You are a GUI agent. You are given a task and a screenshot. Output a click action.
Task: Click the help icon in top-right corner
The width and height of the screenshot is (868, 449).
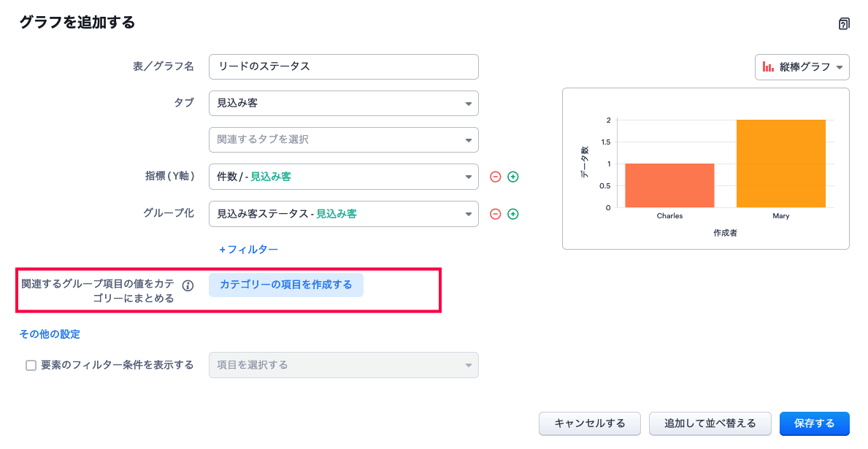[844, 23]
